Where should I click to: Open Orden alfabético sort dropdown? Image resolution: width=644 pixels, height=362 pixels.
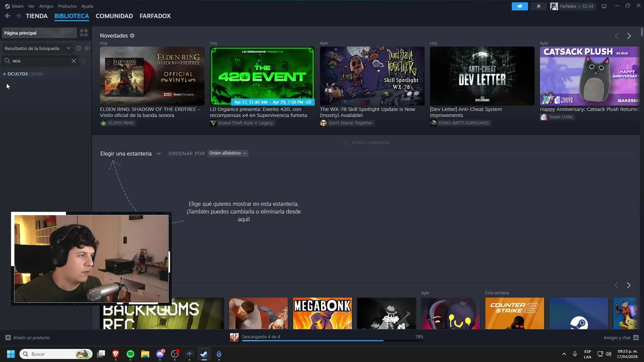[x=228, y=153]
